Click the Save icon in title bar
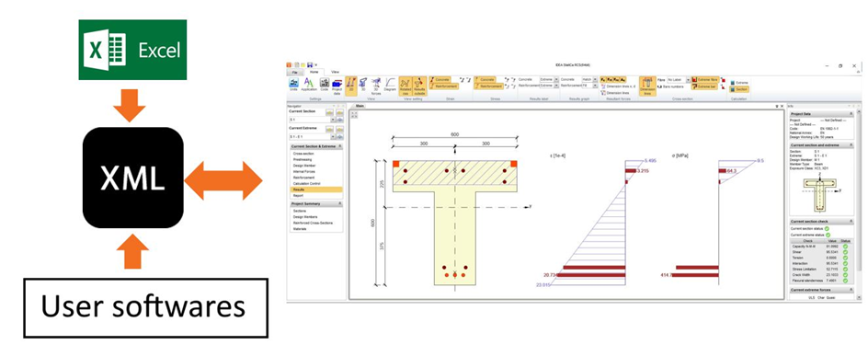This screenshot has width=868, height=345. click(x=309, y=64)
